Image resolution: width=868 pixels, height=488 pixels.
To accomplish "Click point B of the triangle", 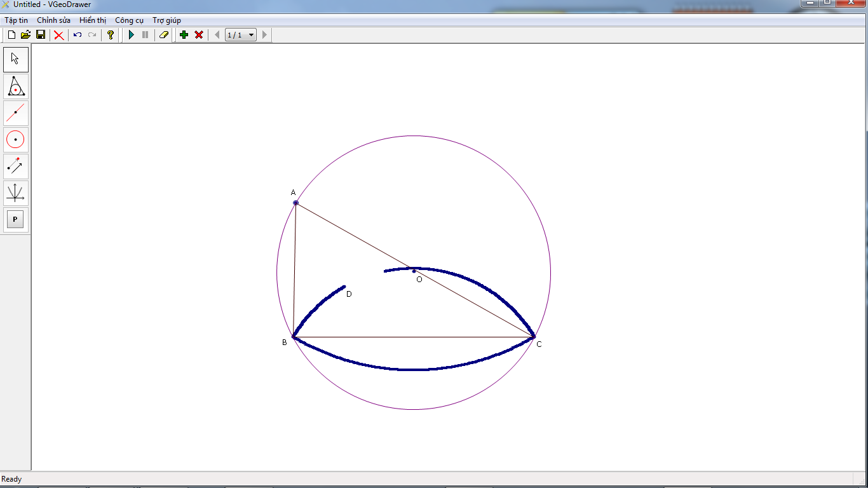I will (293, 337).
